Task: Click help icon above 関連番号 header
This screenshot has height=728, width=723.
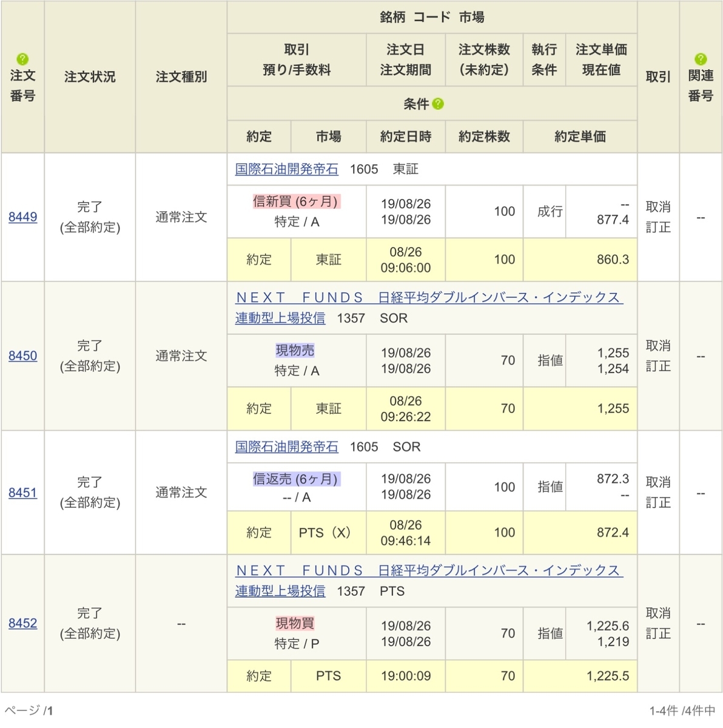Action: coord(701,59)
